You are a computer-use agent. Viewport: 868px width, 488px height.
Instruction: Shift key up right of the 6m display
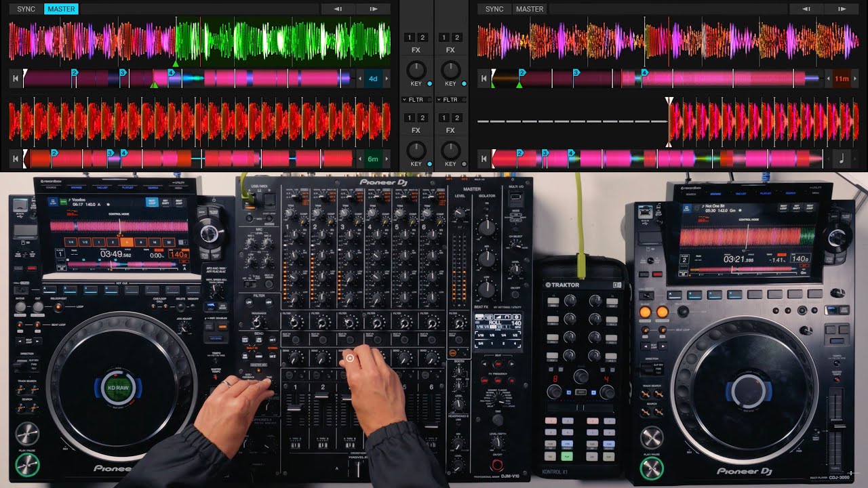coord(387,159)
